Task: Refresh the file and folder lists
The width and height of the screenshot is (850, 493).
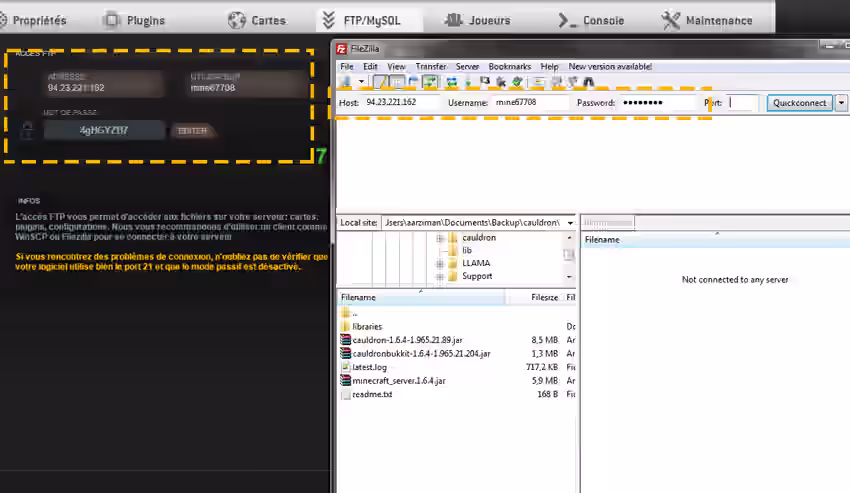Action: [x=451, y=82]
